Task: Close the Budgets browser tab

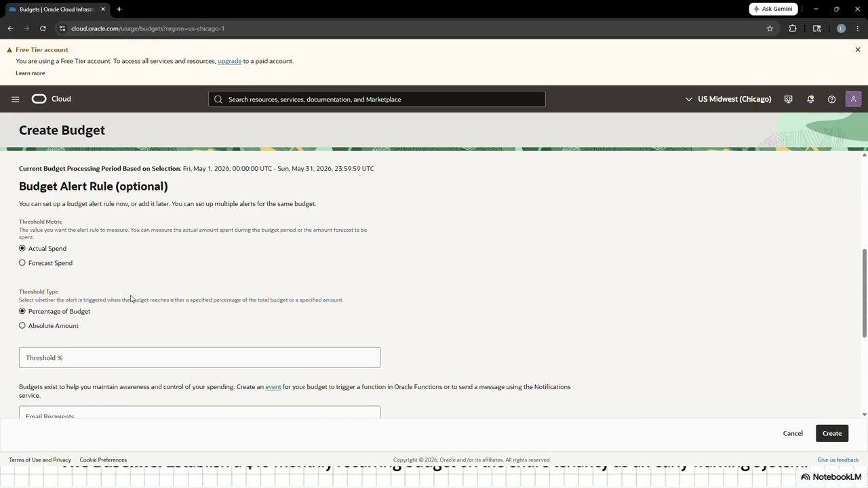Action: pyautogui.click(x=103, y=9)
